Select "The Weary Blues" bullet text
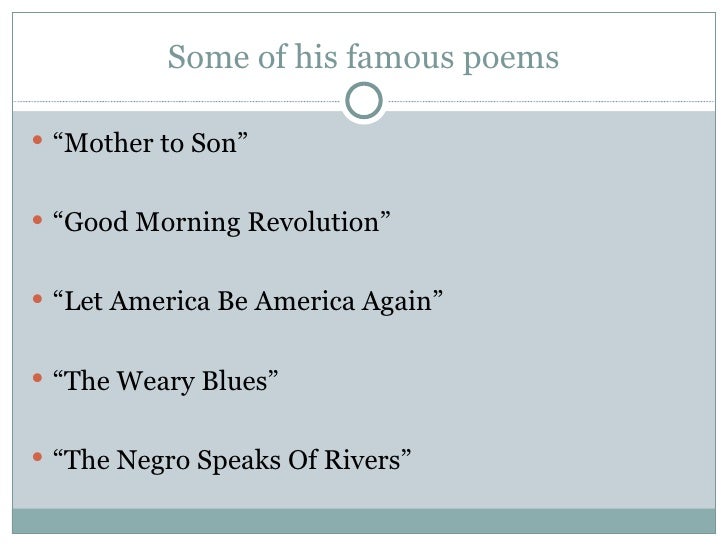 pyautogui.click(x=165, y=381)
